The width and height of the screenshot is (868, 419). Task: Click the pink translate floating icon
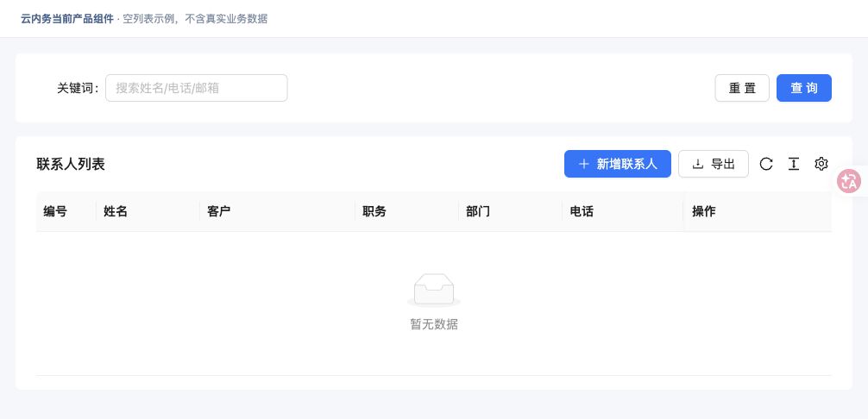[x=849, y=181]
